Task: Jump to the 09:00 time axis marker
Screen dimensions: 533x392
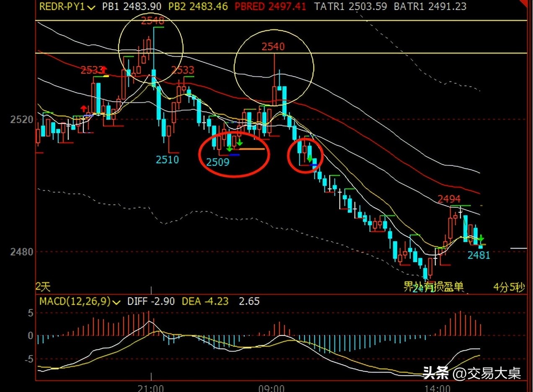Action: pos(271,388)
